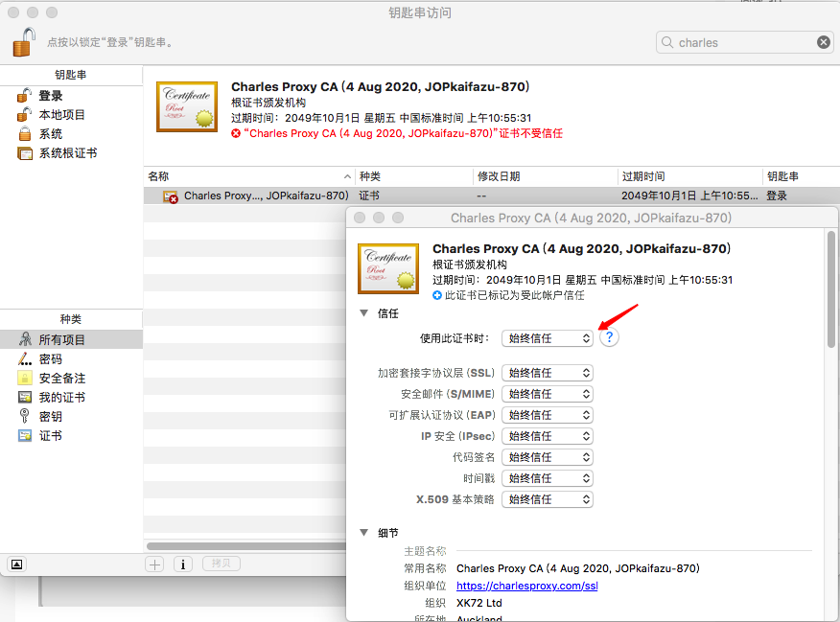Sort by the 修改日期 column header
840x622 pixels.
(546, 176)
